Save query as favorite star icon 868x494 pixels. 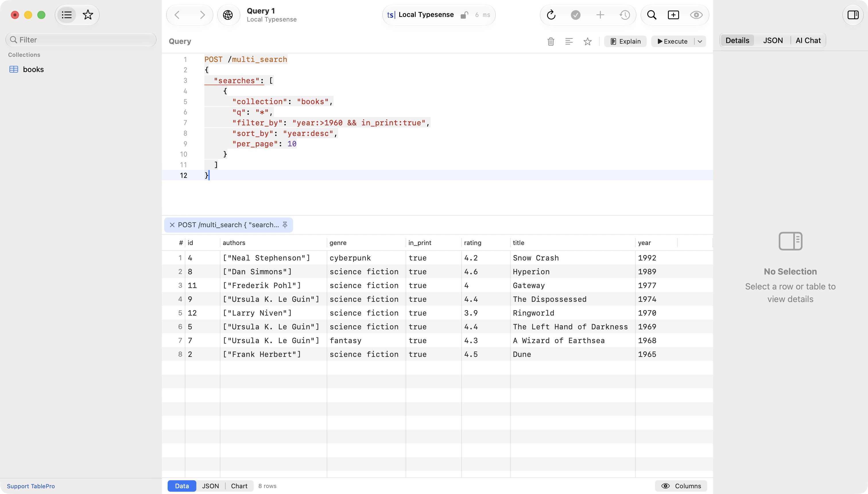[588, 41]
